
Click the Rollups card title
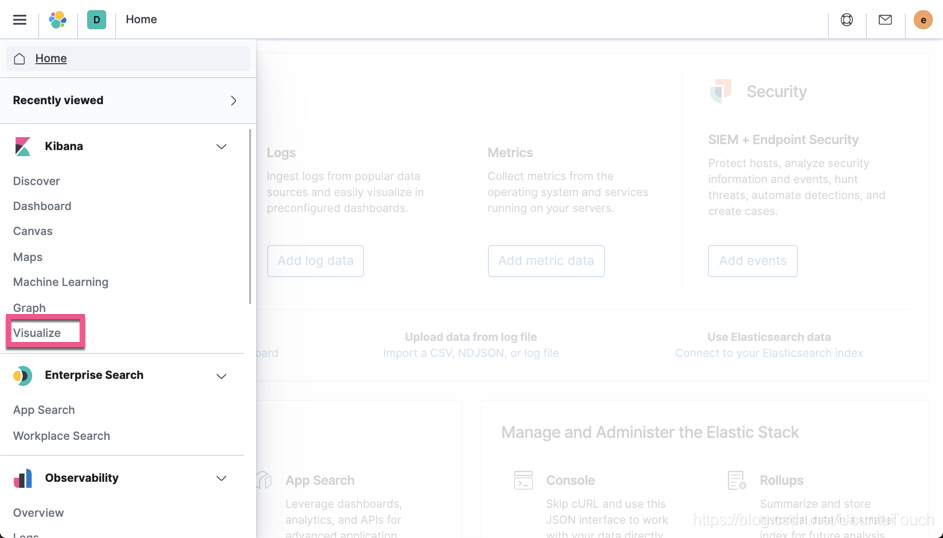click(x=781, y=480)
